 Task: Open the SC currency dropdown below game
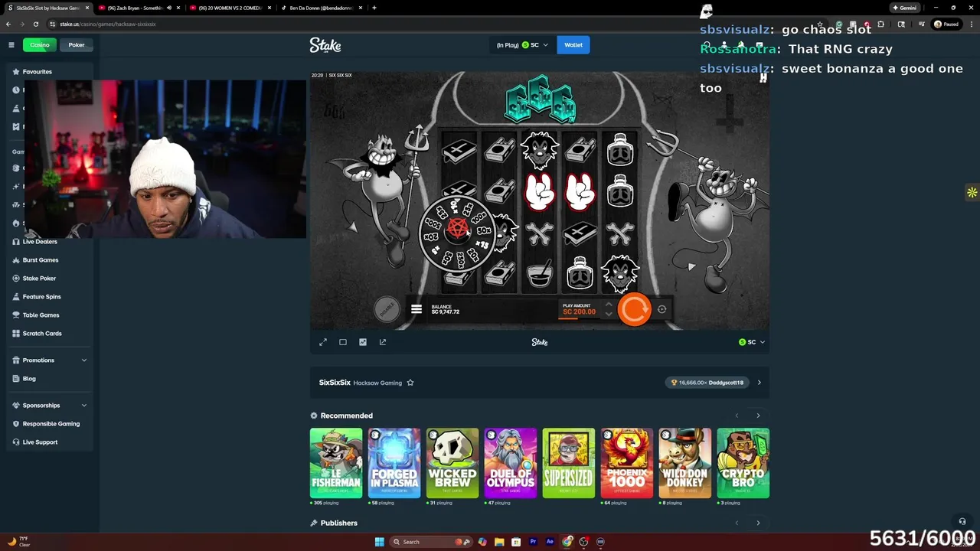click(752, 342)
